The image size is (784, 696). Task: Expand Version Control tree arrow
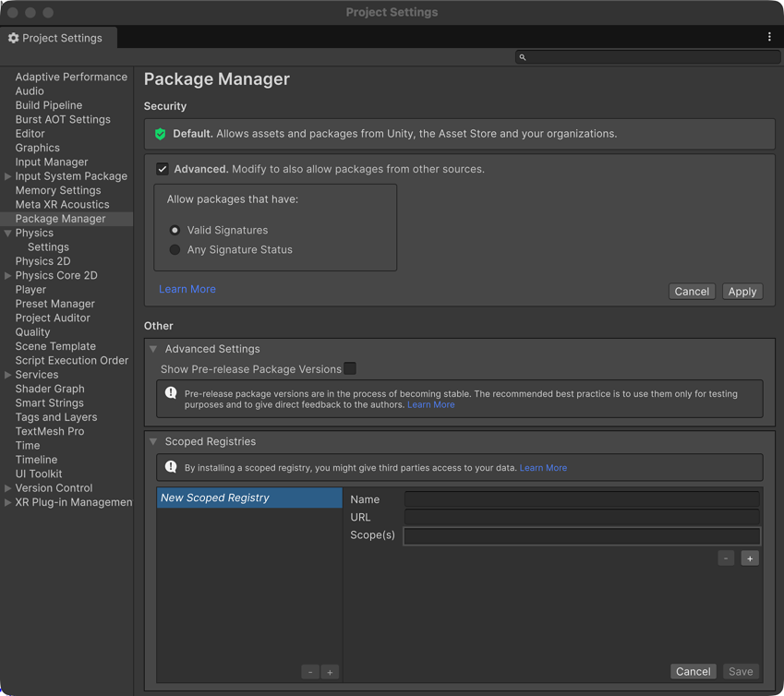(x=8, y=488)
